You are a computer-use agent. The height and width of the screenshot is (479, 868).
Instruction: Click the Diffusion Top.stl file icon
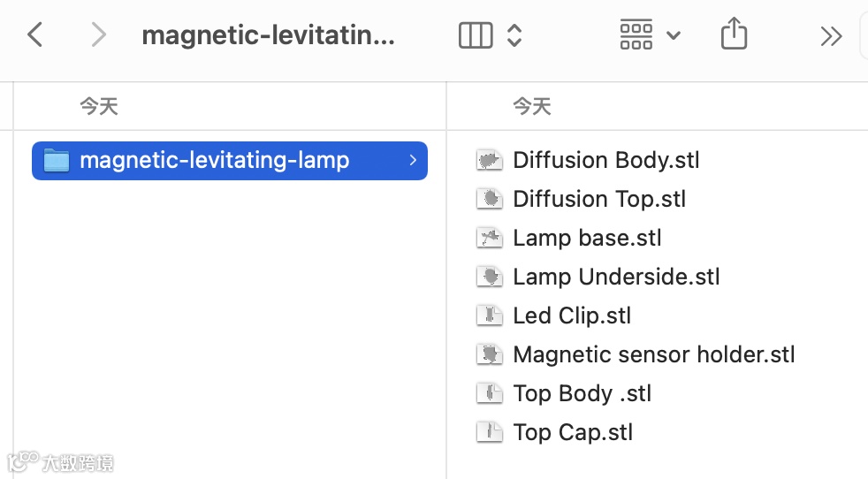489,199
